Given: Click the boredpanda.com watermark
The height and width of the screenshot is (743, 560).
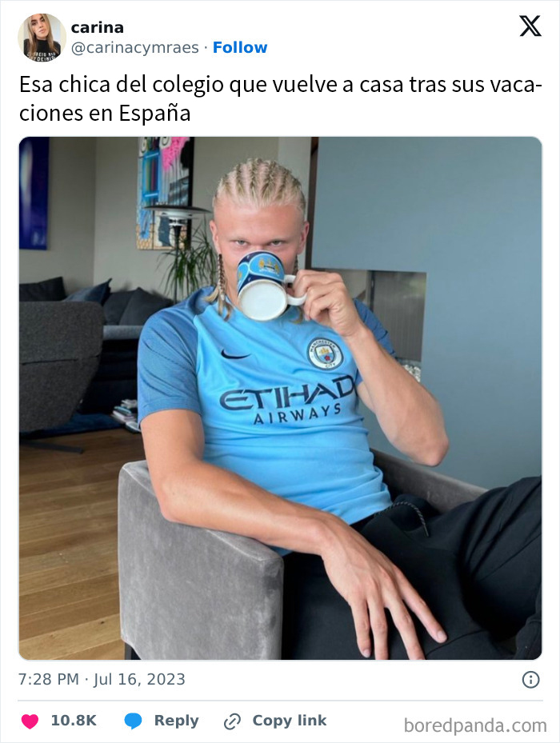Looking at the screenshot, I should [x=475, y=725].
